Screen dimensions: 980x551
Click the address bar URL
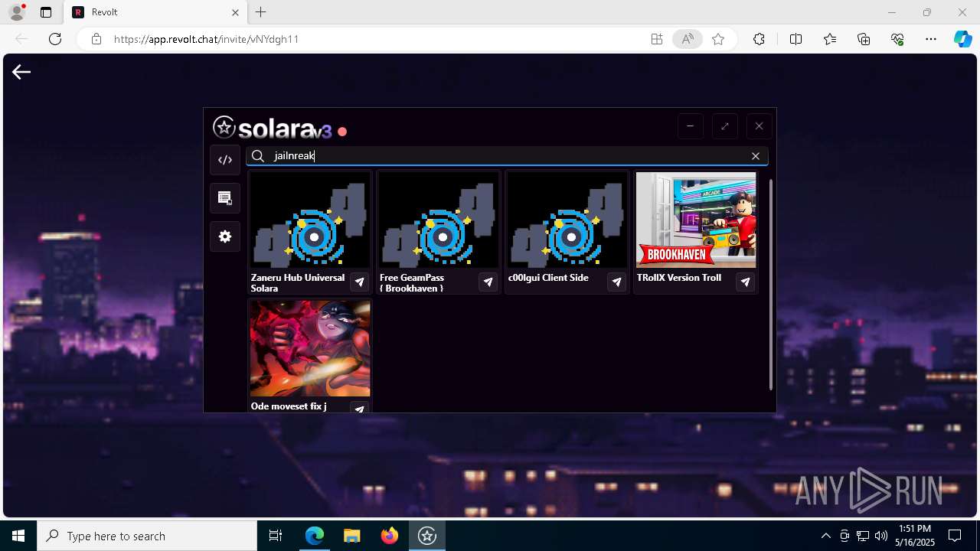(x=206, y=39)
